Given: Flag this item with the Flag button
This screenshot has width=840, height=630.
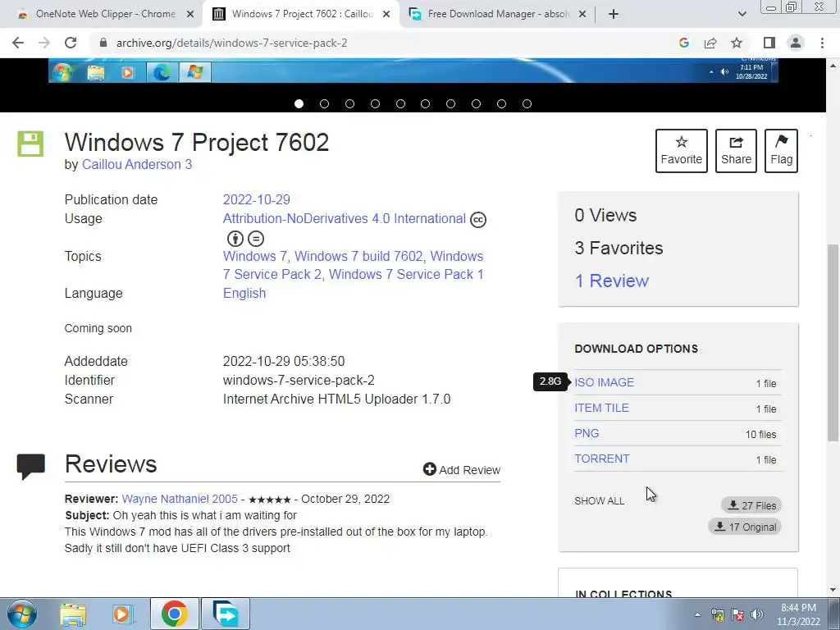Looking at the screenshot, I should tap(781, 151).
